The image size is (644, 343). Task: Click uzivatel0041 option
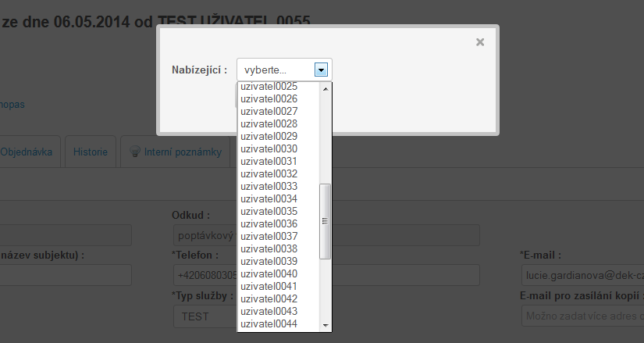point(279,286)
